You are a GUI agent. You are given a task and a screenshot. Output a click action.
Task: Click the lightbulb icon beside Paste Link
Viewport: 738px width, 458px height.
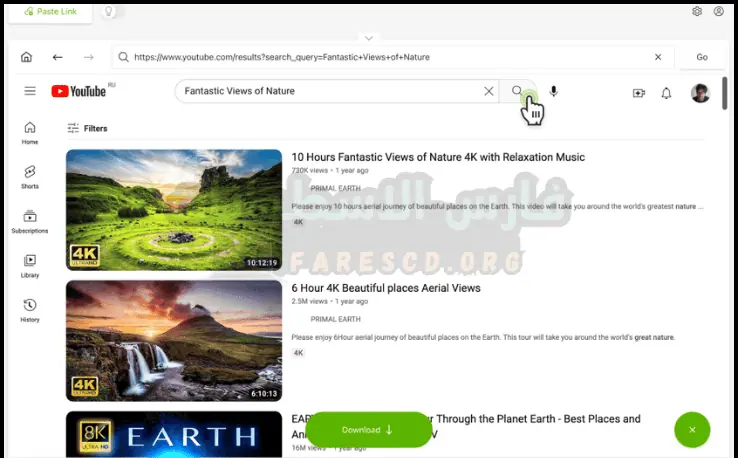click(109, 11)
